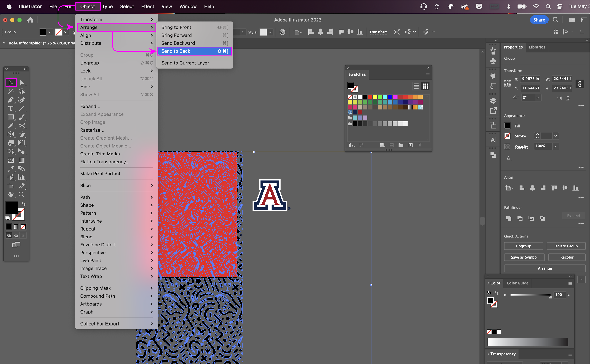Viewport: 590px width, 364px height.
Task: Select the Eyedropper tool
Action: pyautogui.click(x=11, y=169)
